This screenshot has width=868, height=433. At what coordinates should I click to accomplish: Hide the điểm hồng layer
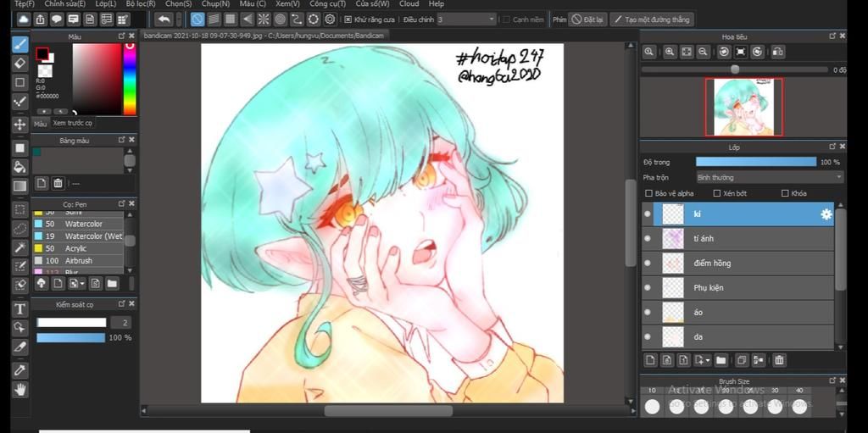pos(648,263)
